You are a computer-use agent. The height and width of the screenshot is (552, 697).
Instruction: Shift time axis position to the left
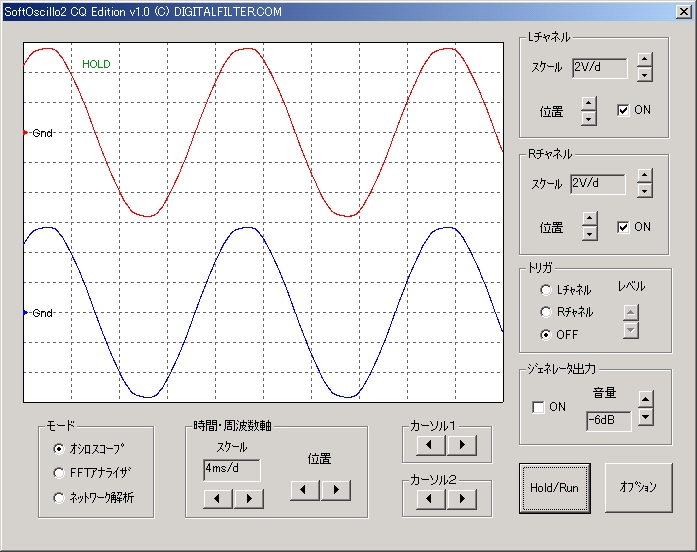click(x=305, y=489)
